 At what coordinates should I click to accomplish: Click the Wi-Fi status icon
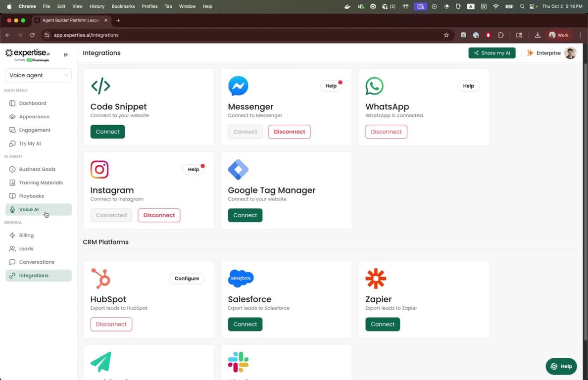coord(496,6)
